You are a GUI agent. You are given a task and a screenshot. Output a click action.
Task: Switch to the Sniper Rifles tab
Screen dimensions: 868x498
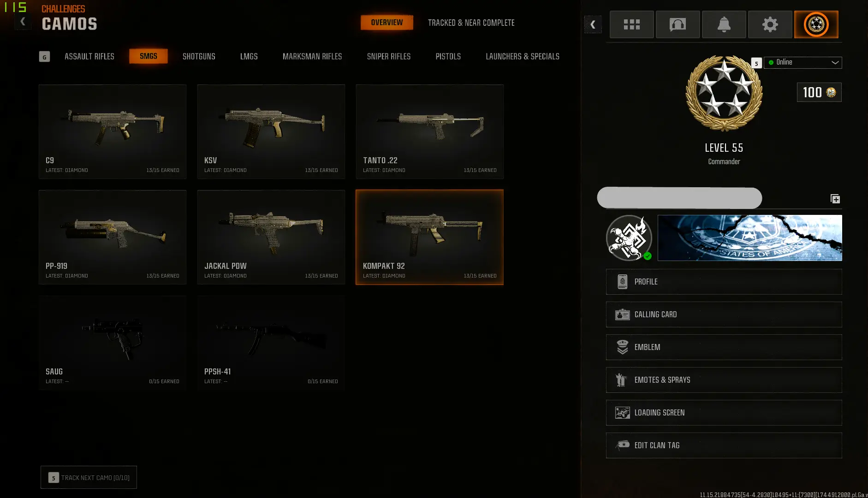point(389,56)
